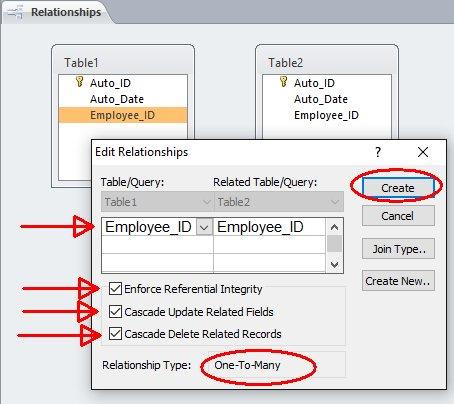454x404 pixels.
Task: Click the primary key icon in Table1
Action: 79,82
